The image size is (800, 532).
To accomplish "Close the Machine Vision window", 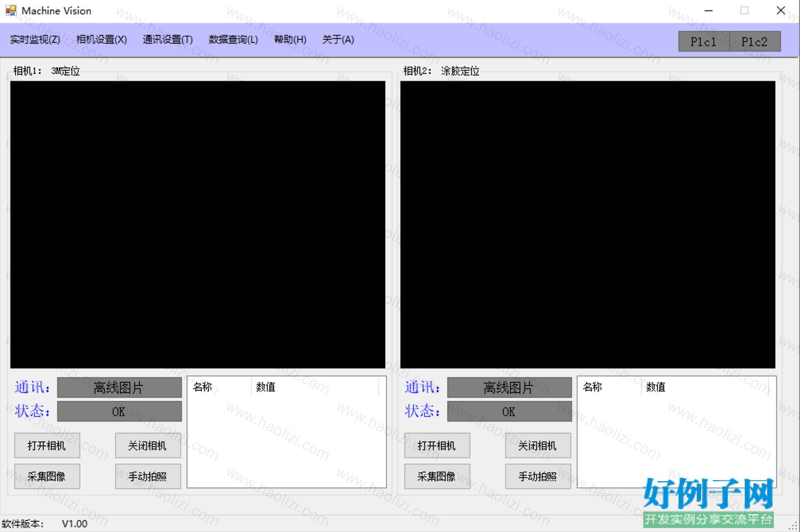I will pos(781,11).
